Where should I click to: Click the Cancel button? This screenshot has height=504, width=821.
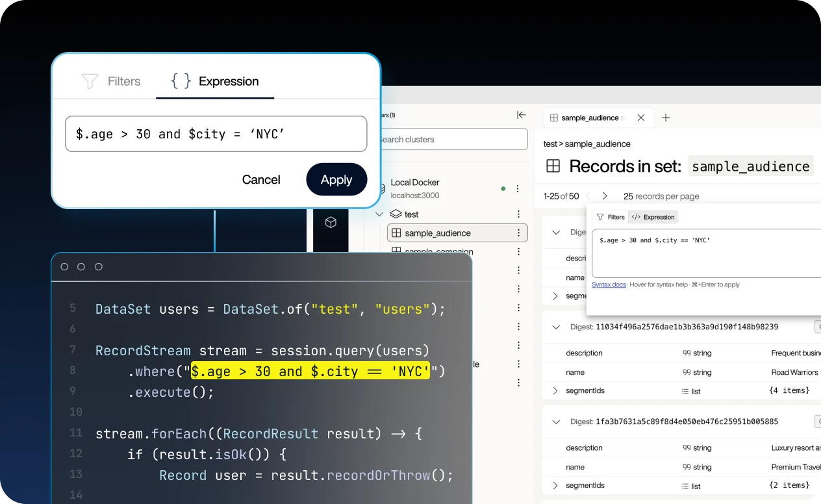[261, 180]
